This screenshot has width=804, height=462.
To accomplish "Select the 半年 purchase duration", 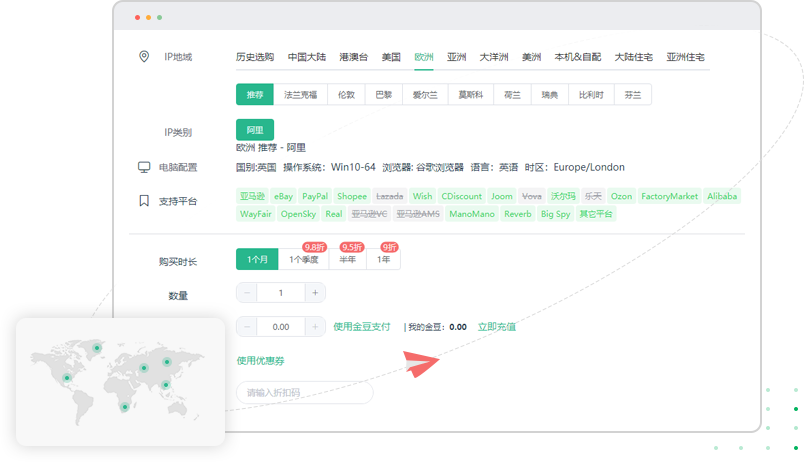I will click(x=347, y=260).
